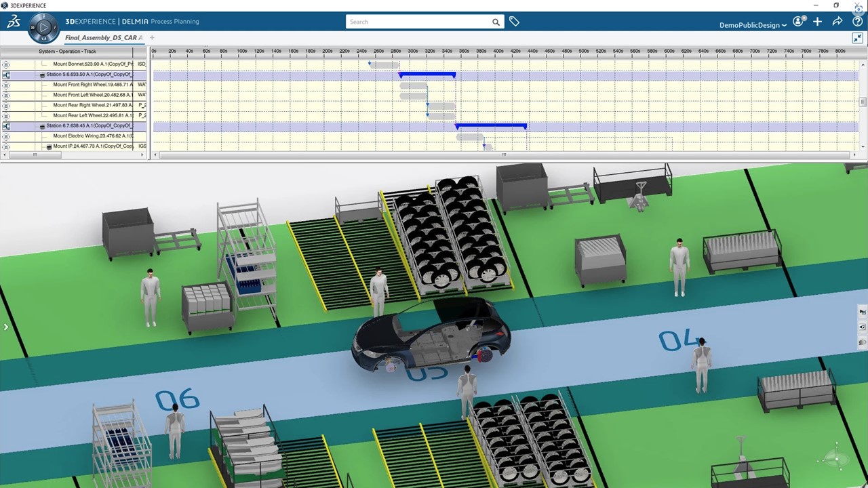Click the 3DEXPERIENCE compass play button

click(44, 28)
